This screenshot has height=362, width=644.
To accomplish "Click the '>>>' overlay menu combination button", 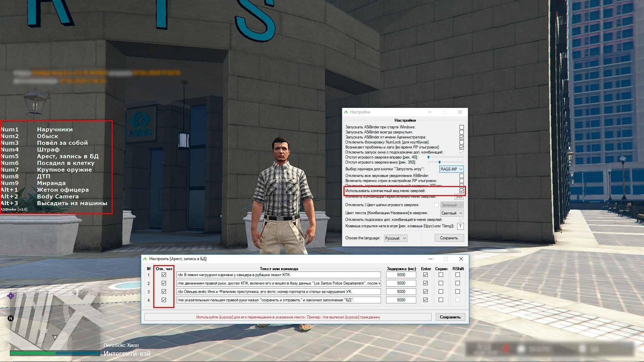I will (459, 197).
